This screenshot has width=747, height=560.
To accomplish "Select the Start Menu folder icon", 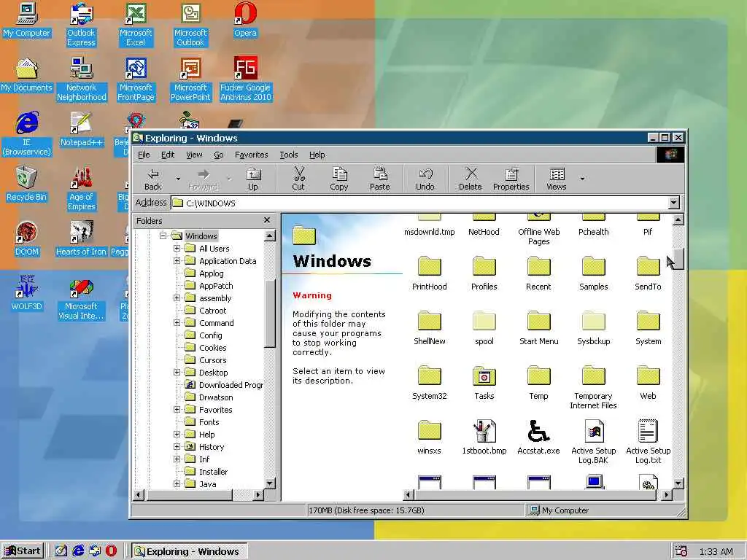I will (538, 328).
